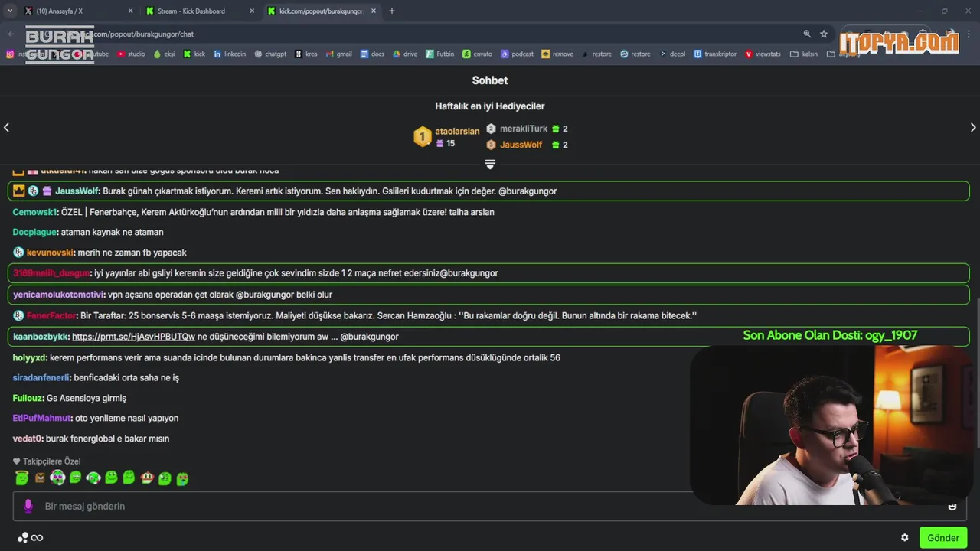Open the drive bookmark

[x=405, y=54]
